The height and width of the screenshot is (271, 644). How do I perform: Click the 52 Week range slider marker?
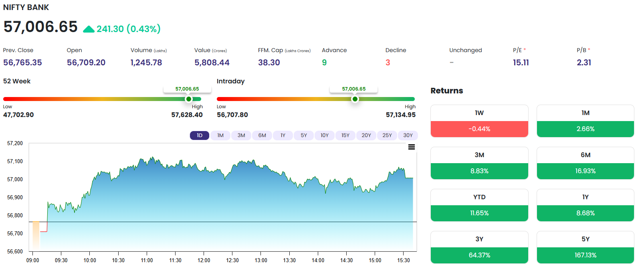188,99
